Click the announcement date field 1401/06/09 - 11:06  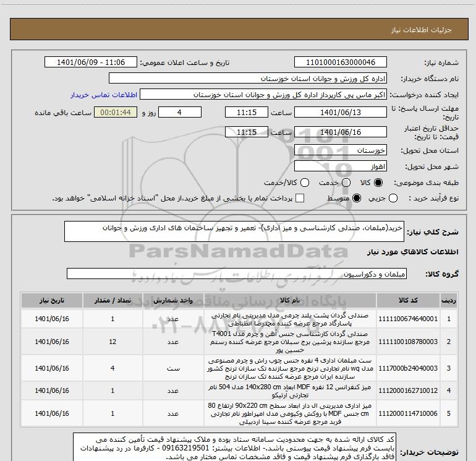point(91,62)
